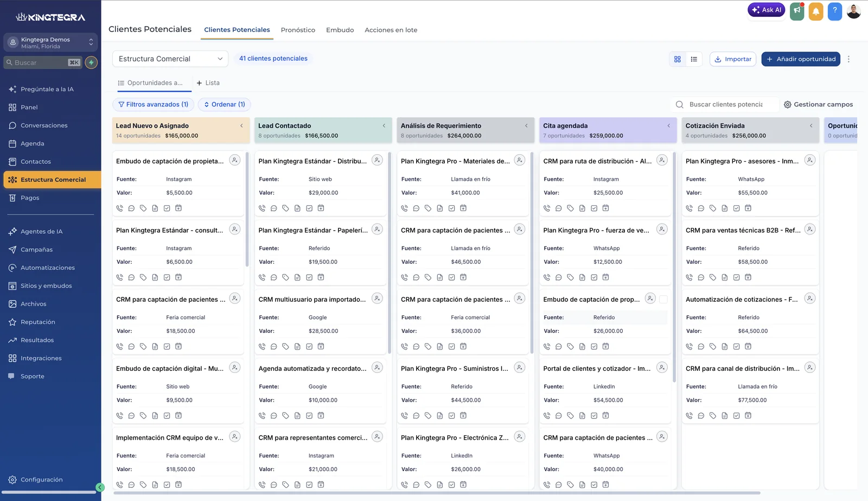Image resolution: width=868 pixels, height=501 pixels.
Task: Click the Añadir oportunidad button
Action: click(801, 59)
